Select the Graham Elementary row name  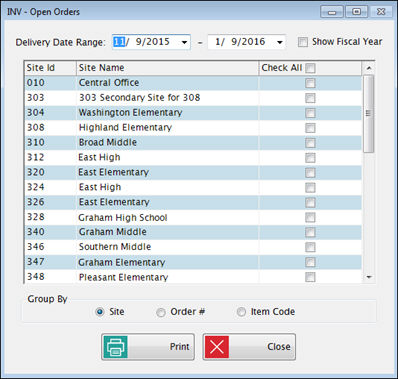tap(122, 262)
